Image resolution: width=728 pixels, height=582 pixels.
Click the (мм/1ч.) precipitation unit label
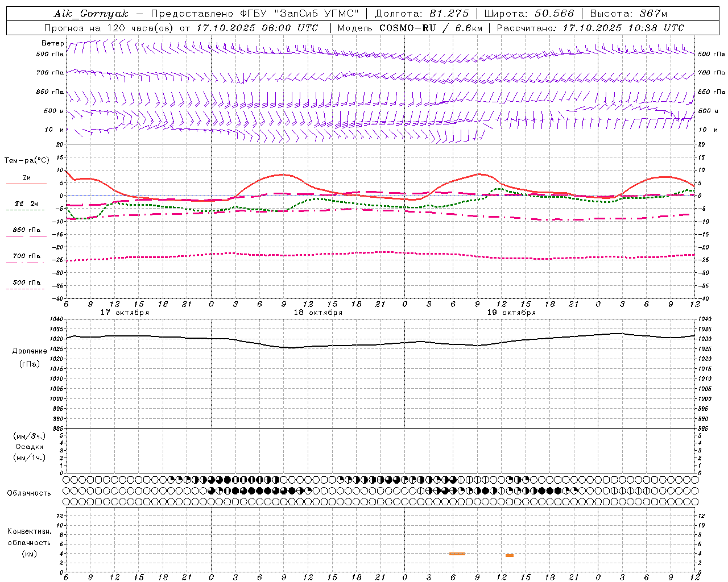coord(30,458)
